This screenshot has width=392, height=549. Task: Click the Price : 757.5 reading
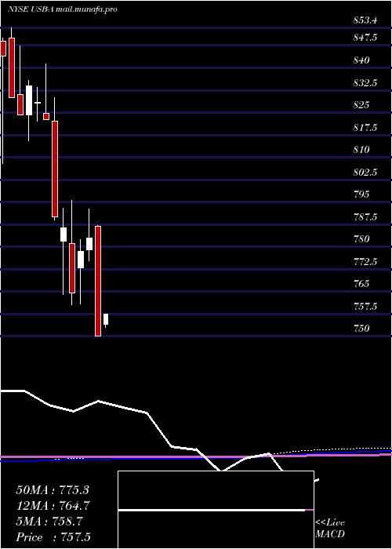tap(53, 537)
